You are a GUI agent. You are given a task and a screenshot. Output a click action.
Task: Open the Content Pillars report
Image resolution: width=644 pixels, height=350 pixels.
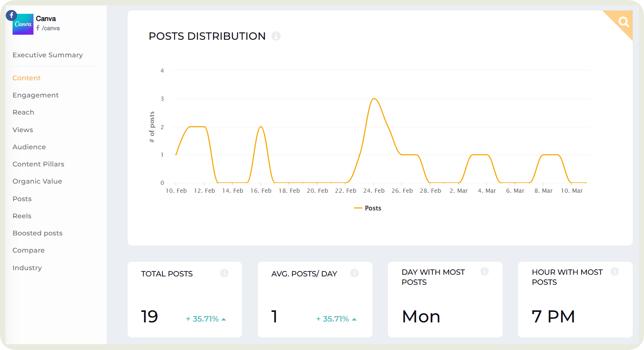tap(38, 164)
